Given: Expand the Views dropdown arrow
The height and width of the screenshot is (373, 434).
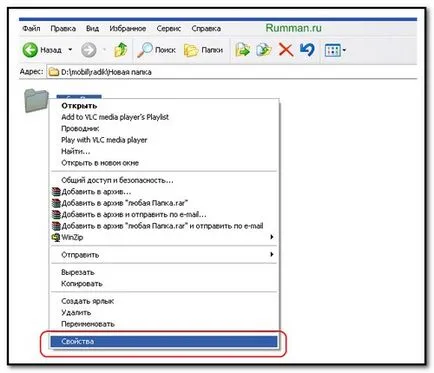Looking at the screenshot, I should [344, 50].
